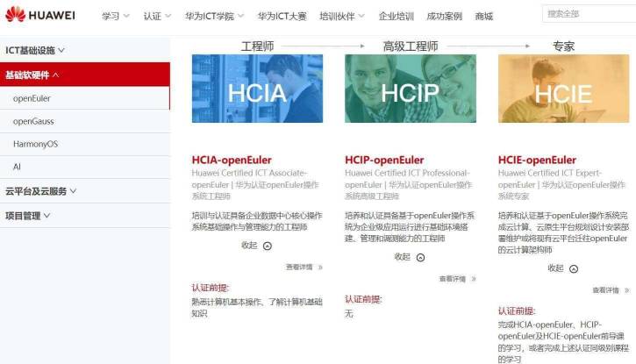The height and width of the screenshot is (364, 636).
Task: Select openGauss in the sidebar
Action: click(85, 121)
